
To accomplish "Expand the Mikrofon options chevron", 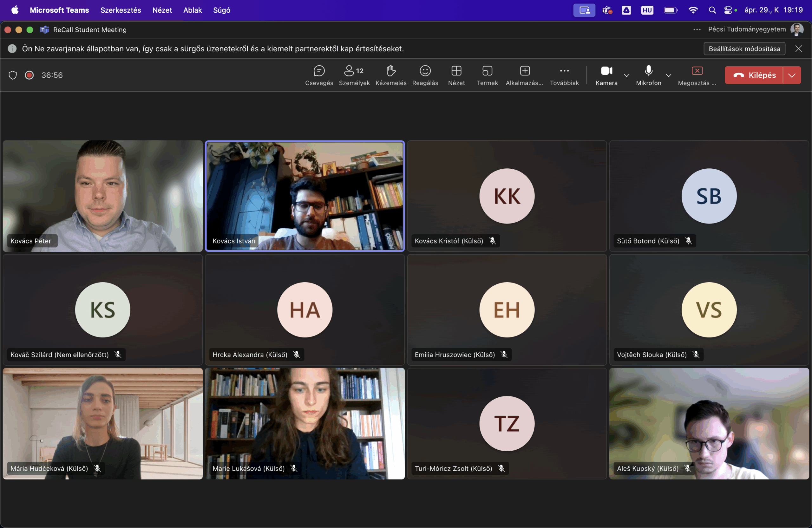I will [x=668, y=75].
